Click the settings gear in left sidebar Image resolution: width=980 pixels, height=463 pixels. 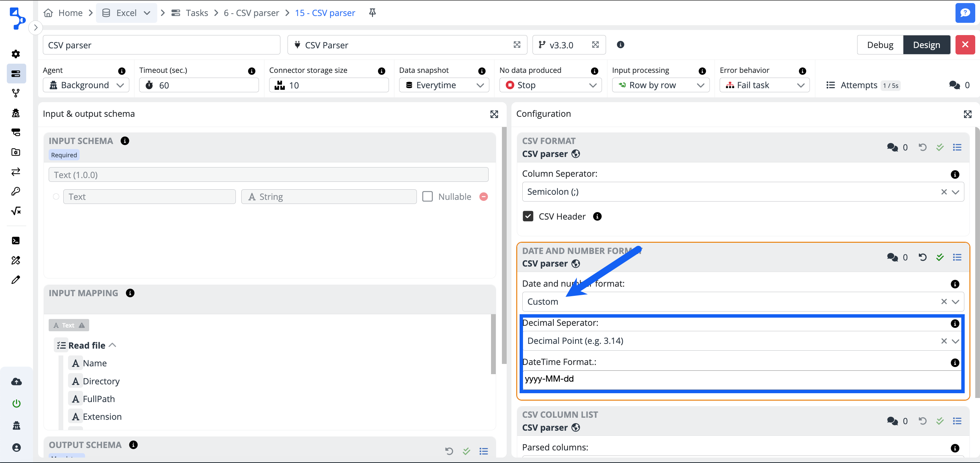16,54
